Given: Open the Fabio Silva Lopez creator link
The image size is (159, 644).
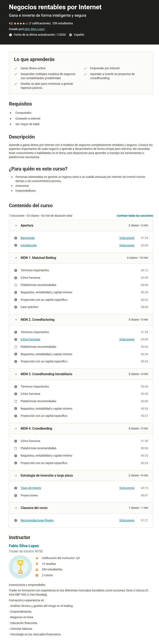Looking at the screenshot, I should coord(34,29).
